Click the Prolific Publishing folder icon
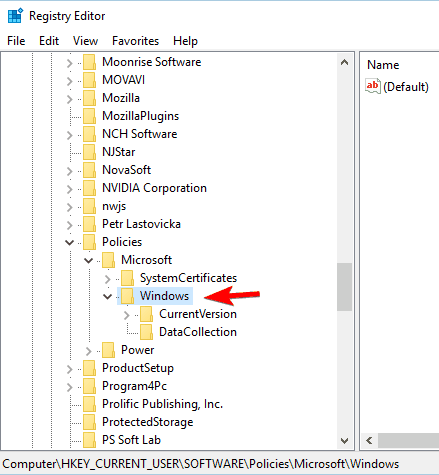Image resolution: width=439 pixels, height=475 pixels. tap(89, 404)
